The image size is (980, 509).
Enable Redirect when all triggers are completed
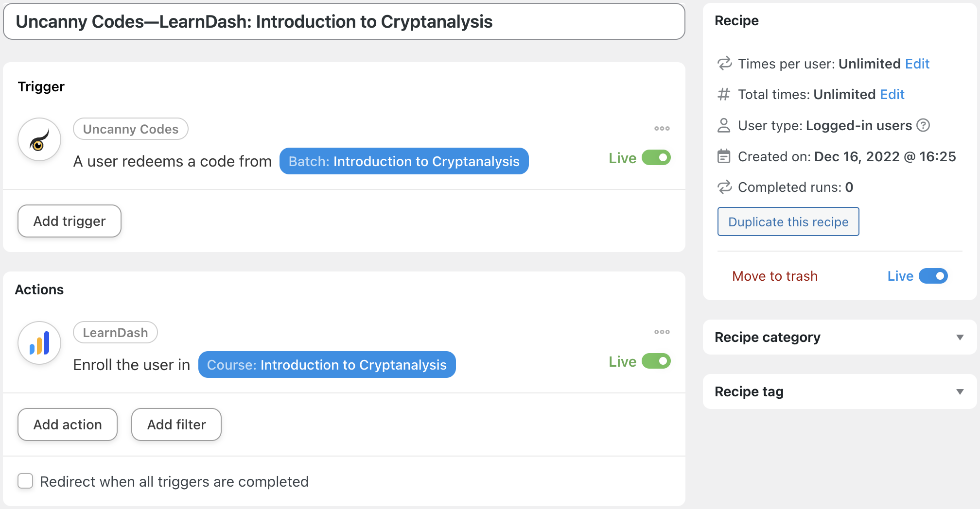pos(25,481)
